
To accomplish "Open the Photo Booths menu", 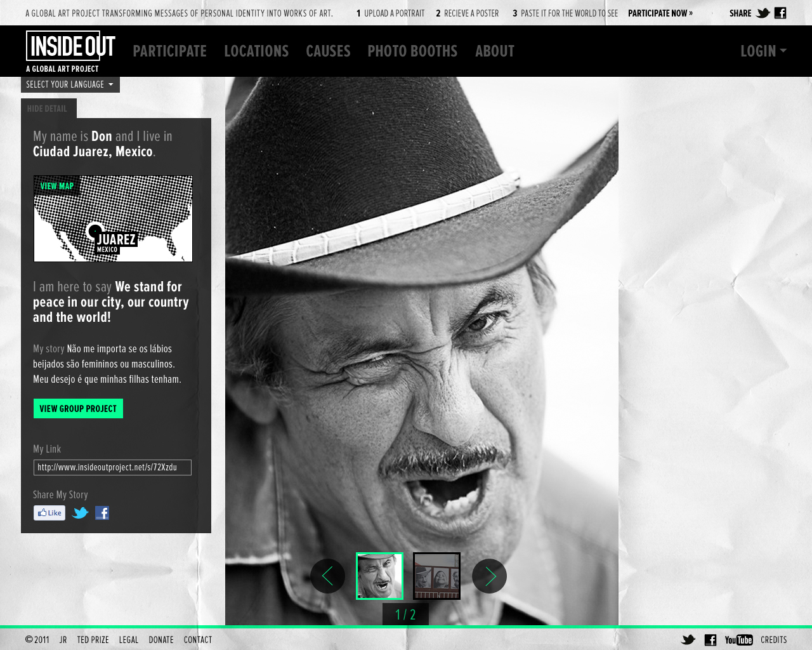I will (x=412, y=51).
